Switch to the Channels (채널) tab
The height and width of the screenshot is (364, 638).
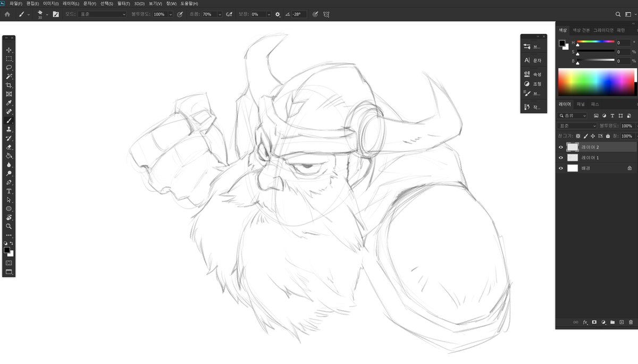(x=581, y=104)
